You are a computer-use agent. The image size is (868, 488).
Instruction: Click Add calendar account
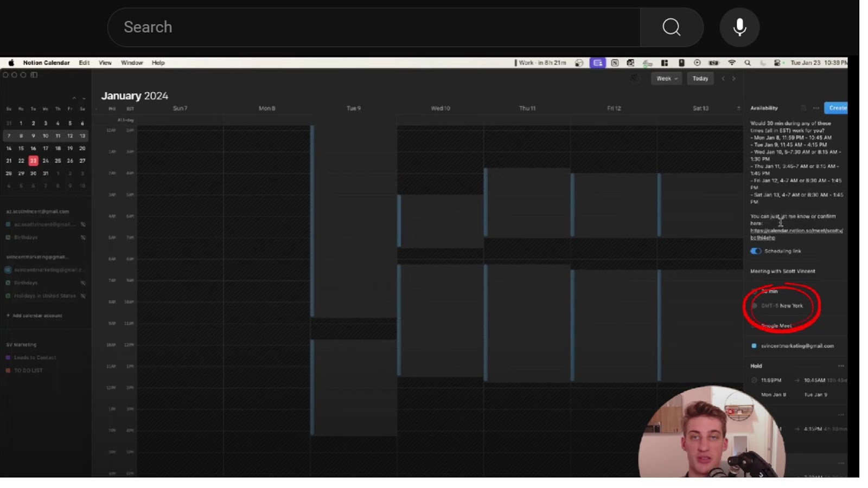[x=34, y=316]
